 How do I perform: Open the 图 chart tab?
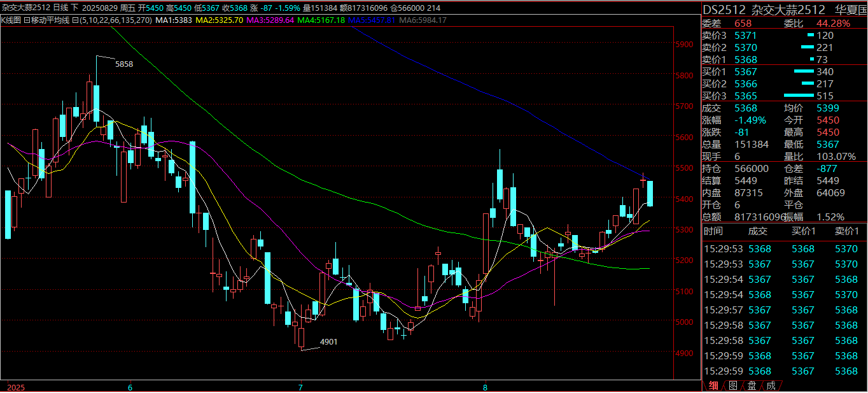pyautogui.click(x=732, y=385)
